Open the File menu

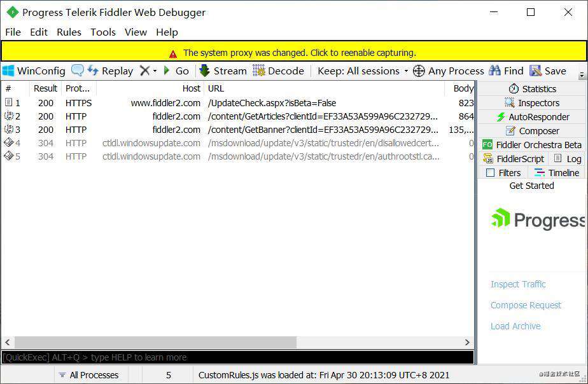tap(13, 32)
